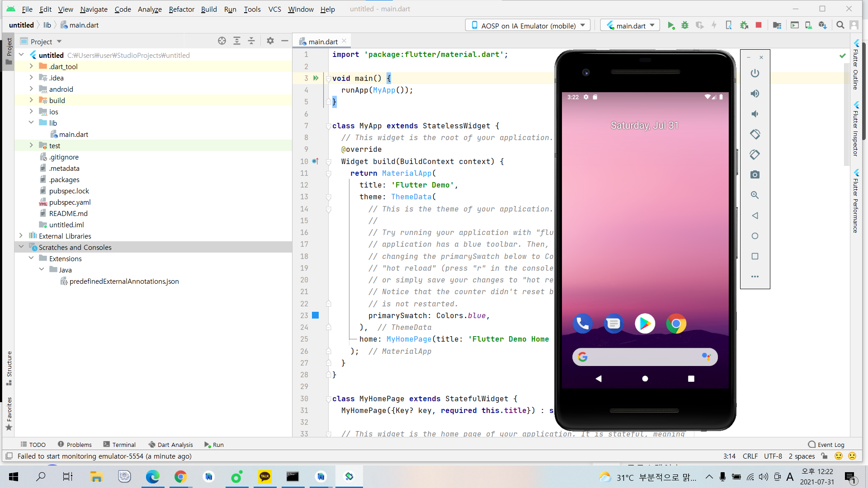868x488 pixels.
Task: Toggle the Flutter Inspector side panel
Action: tap(855, 129)
